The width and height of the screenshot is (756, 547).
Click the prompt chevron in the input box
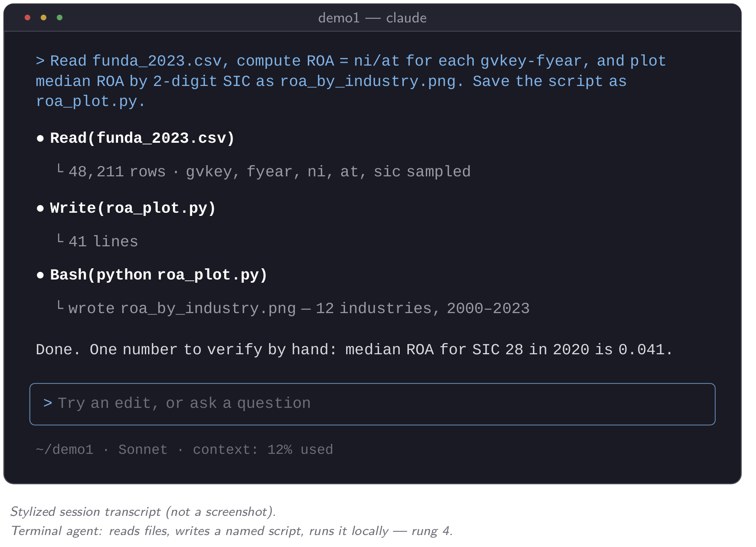[x=48, y=403]
